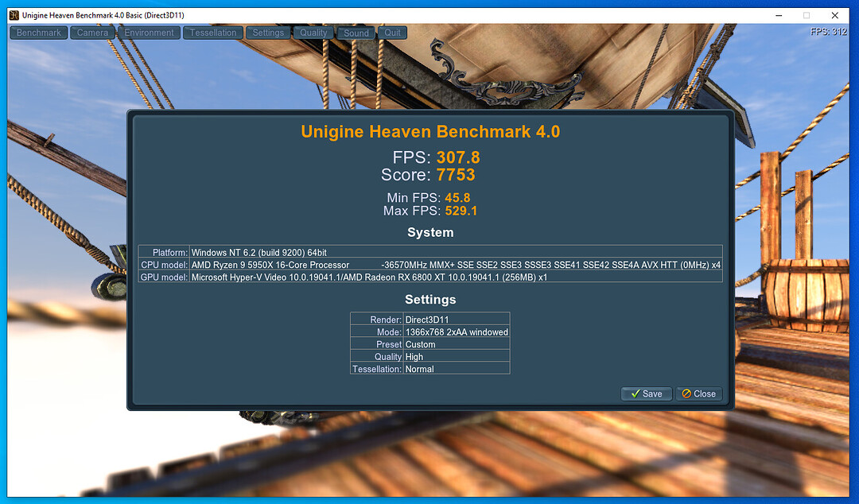Screen dimensions: 859x504
Task: Toggle the Environment top-bar button
Action: [149, 33]
